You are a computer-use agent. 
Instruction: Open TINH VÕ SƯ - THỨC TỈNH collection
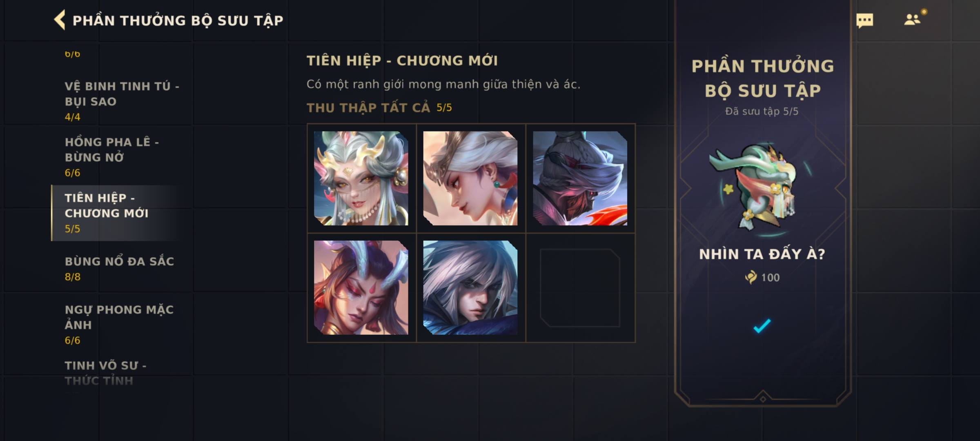105,373
